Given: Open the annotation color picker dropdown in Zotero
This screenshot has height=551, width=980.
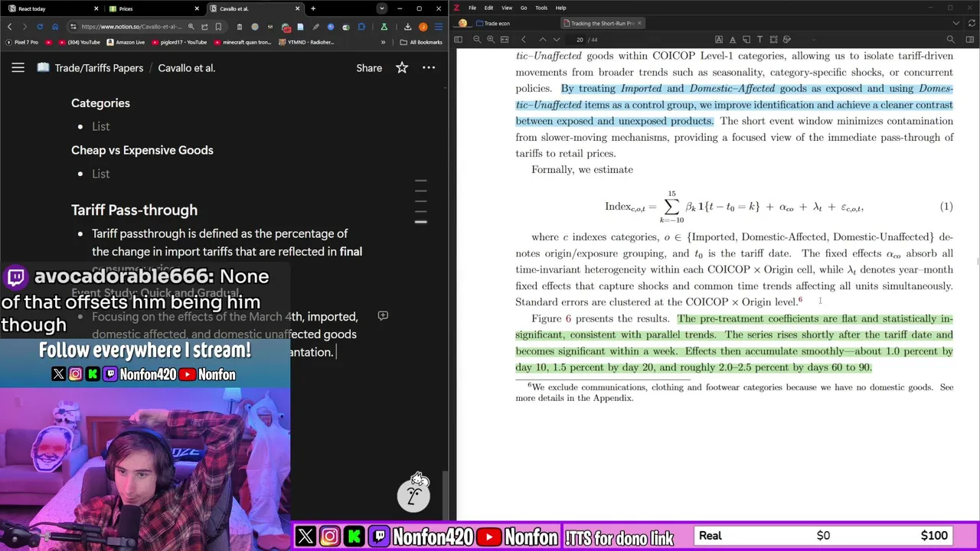Looking at the screenshot, I should (x=814, y=40).
